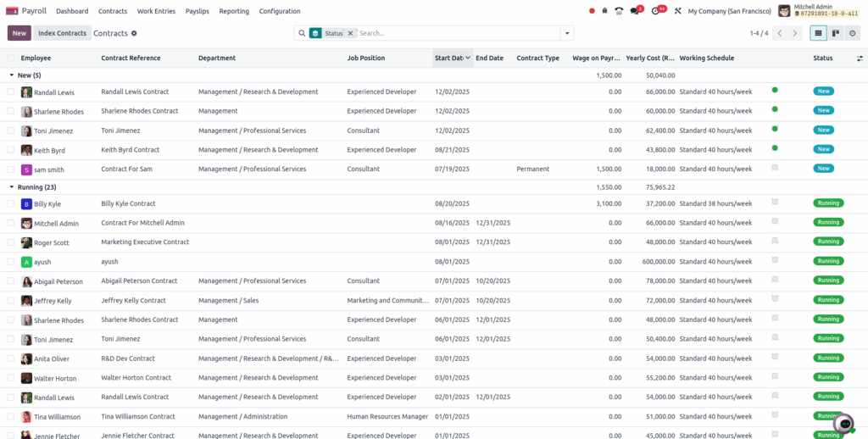Screen dimensions: 868x439
Task: Select Walter Horton row checkbox
Action: click(11, 378)
